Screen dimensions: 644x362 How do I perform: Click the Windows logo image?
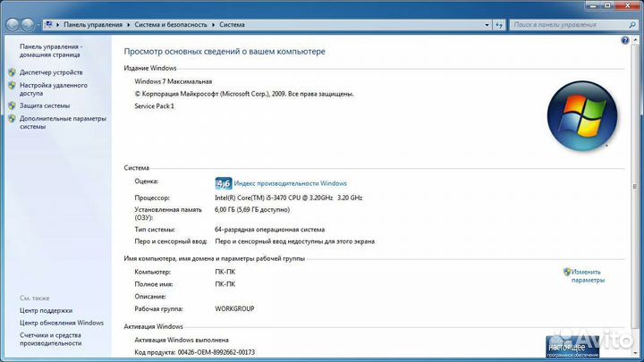(x=582, y=115)
